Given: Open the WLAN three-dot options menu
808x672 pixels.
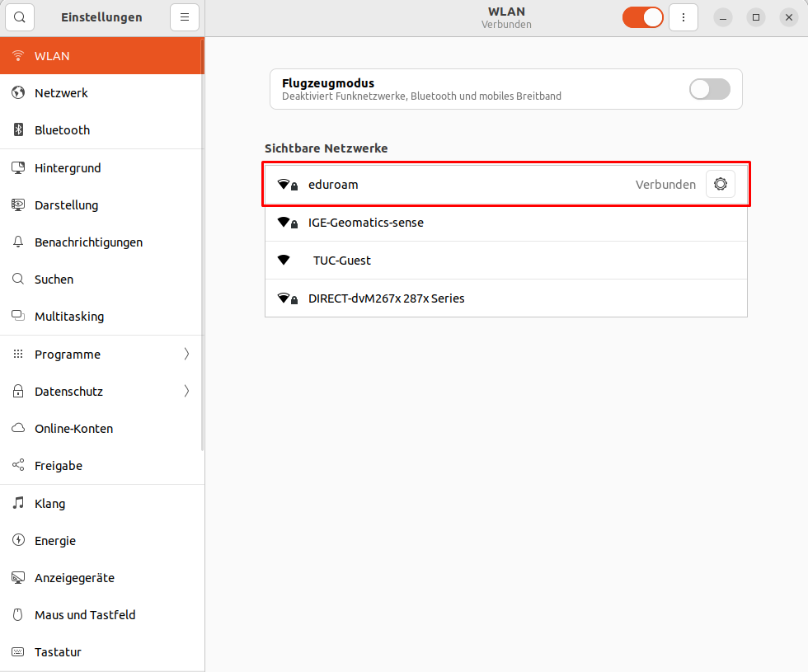Looking at the screenshot, I should [684, 17].
